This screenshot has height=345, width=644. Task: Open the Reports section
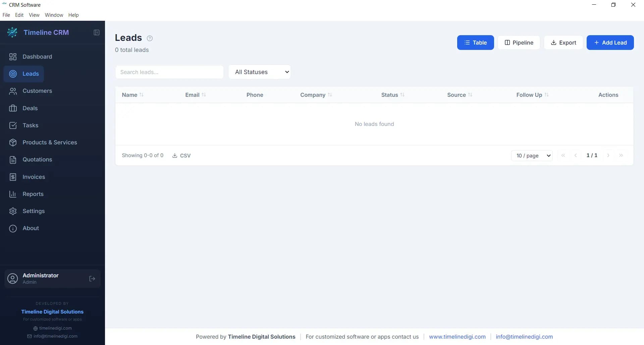pyautogui.click(x=33, y=194)
